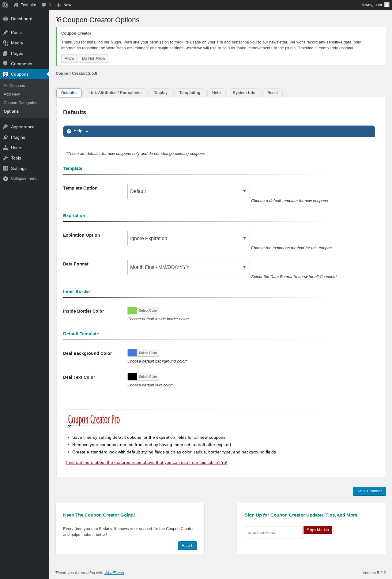The image size is (392, 579).
Task: Open the Template Option dropdown
Action: [x=189, y=191]
